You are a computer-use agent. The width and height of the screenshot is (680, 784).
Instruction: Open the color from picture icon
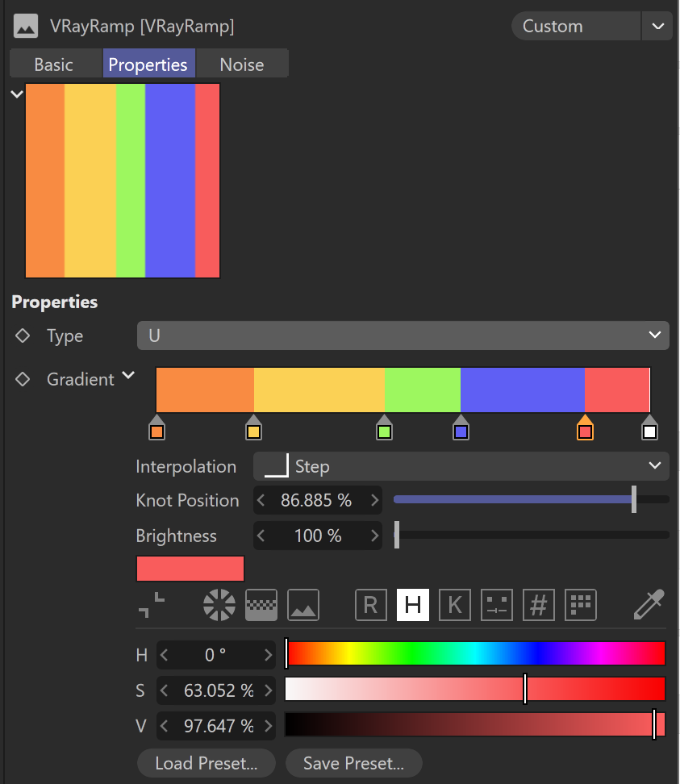tap(303, 605)
